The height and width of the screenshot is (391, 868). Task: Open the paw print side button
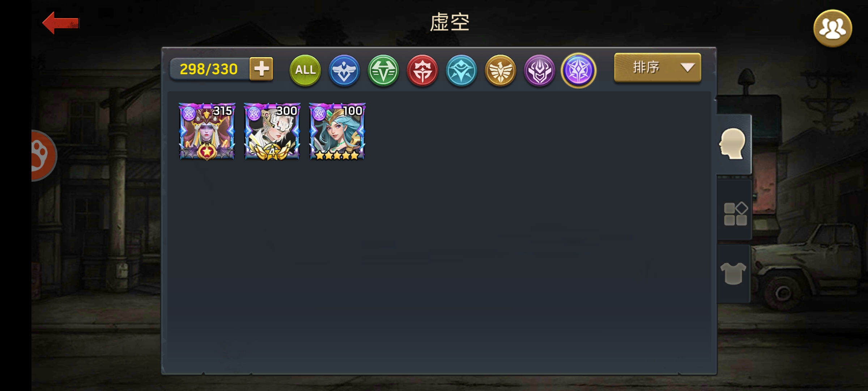[x=43, y=156]
